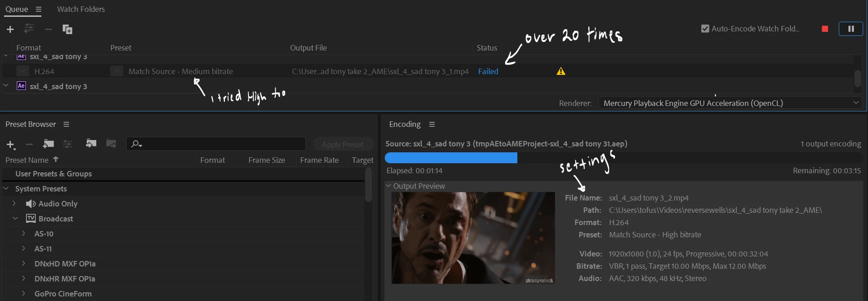Switch to the Watch Folders tab

(x=81, y=9)
